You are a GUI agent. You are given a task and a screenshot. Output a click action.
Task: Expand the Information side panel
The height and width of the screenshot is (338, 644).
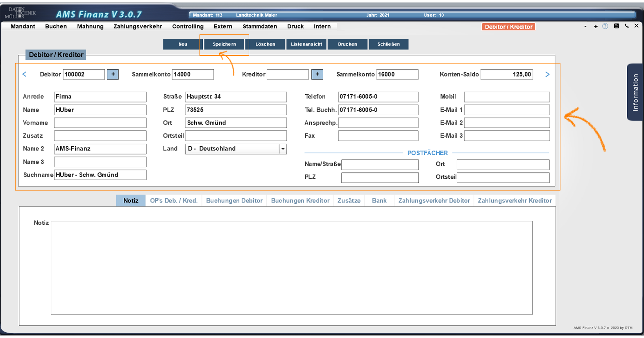(635, 92)
